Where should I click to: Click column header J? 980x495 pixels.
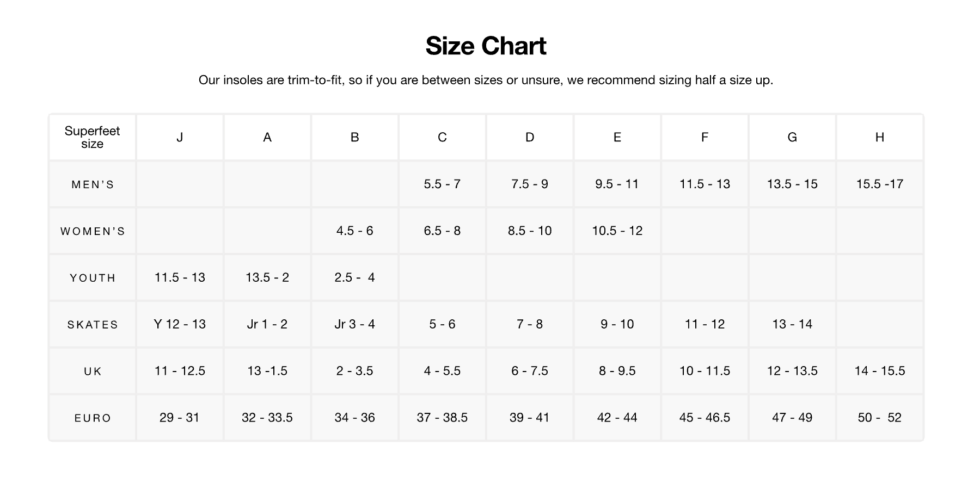180,137
